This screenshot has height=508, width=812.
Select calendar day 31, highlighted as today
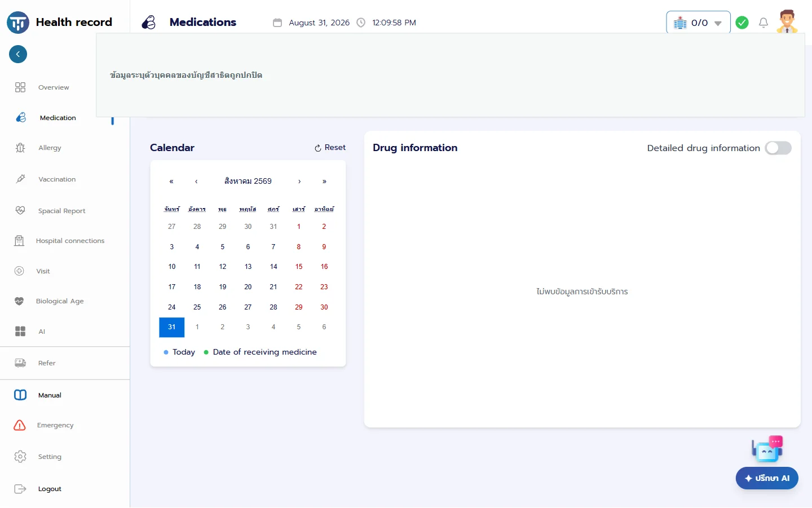click(172, 327)
